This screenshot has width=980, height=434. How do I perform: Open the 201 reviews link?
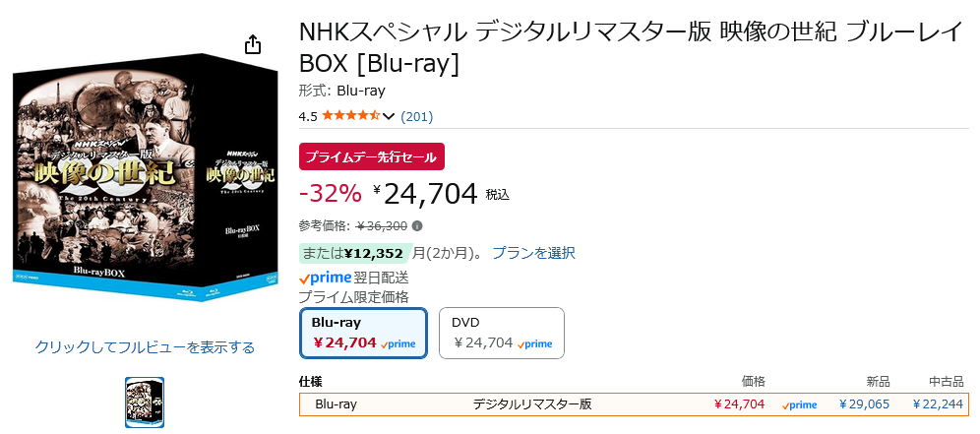tap(416, 116)
